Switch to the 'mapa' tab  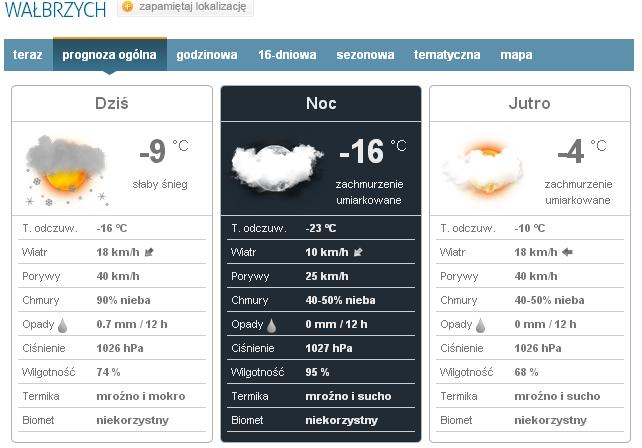point(516,55)
